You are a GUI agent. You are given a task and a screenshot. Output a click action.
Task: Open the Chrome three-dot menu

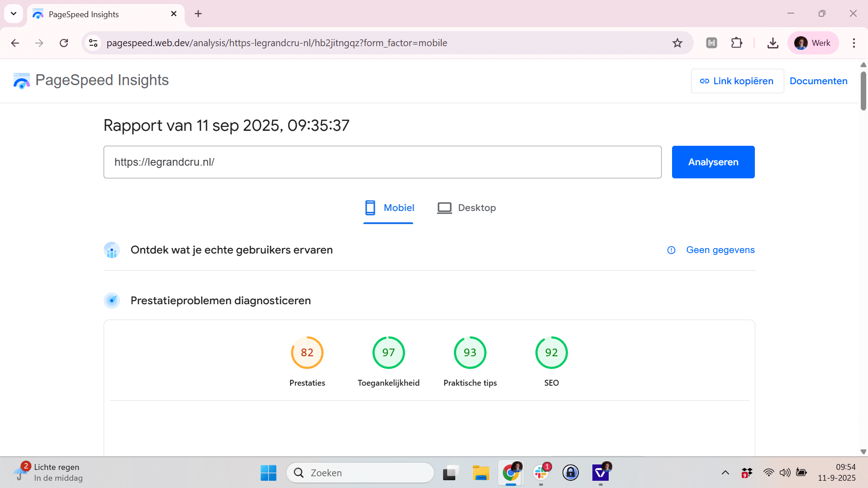(x=854, y=43)
